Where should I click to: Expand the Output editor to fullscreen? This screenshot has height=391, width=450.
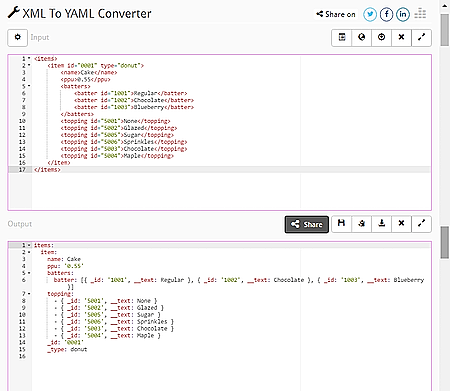click(x=421, y=223)
